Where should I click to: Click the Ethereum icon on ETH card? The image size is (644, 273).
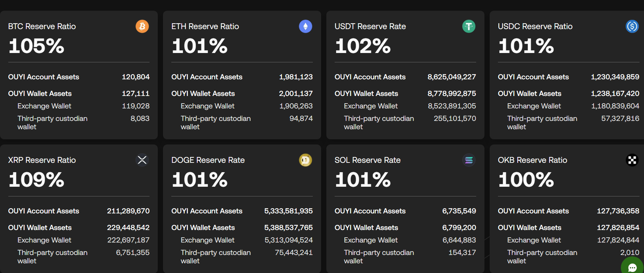[305, 26]
